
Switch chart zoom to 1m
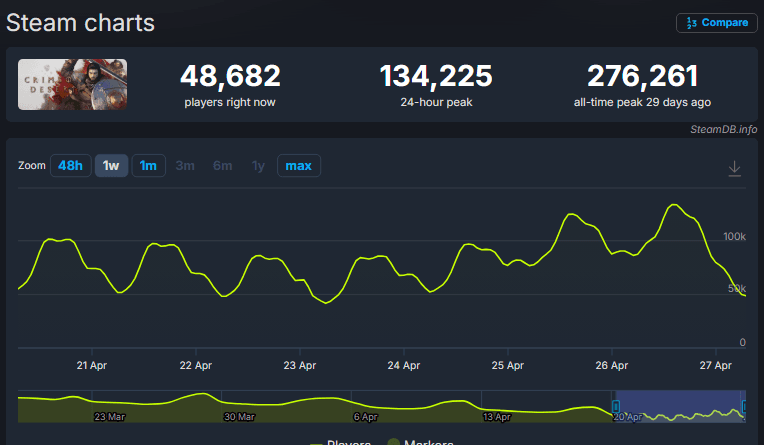point(148,166)
